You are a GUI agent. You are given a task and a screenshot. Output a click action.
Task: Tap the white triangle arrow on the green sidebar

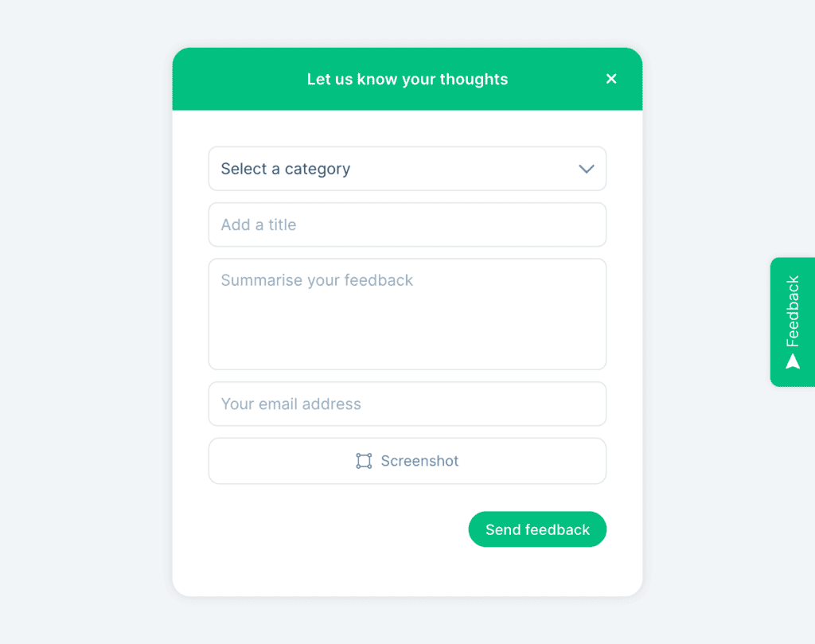click(x=793, y=360)
